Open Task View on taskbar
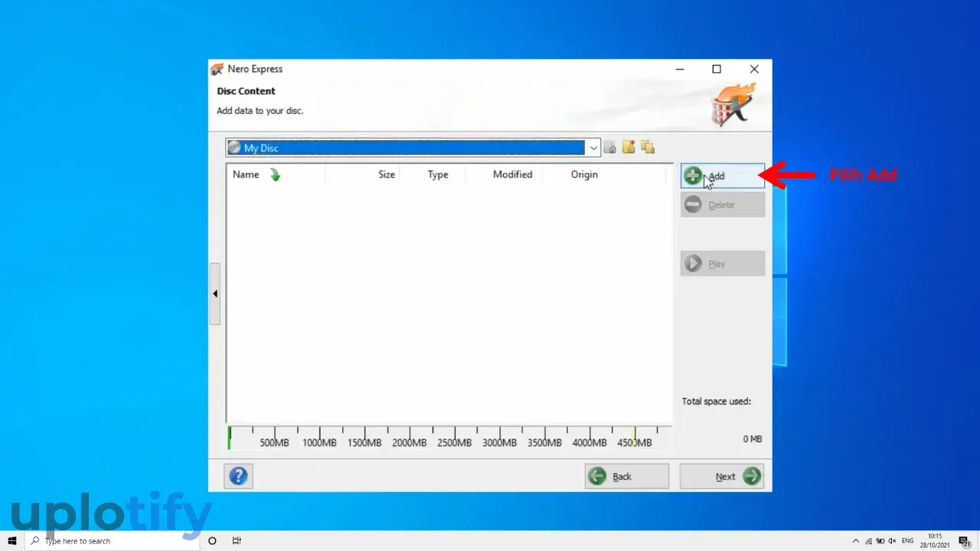Screen dimensions: 980x551 (237, 541)
